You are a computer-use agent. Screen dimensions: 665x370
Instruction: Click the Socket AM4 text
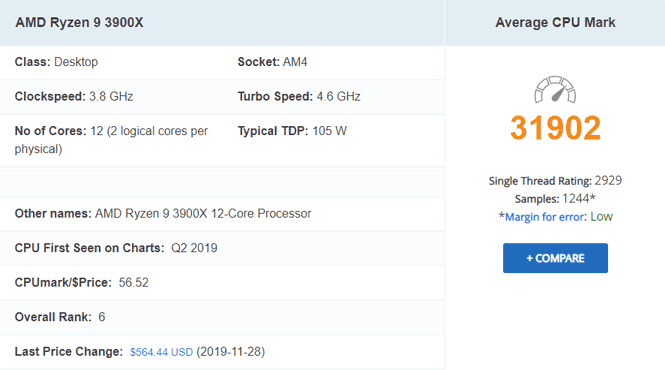(x=272, y=62)
